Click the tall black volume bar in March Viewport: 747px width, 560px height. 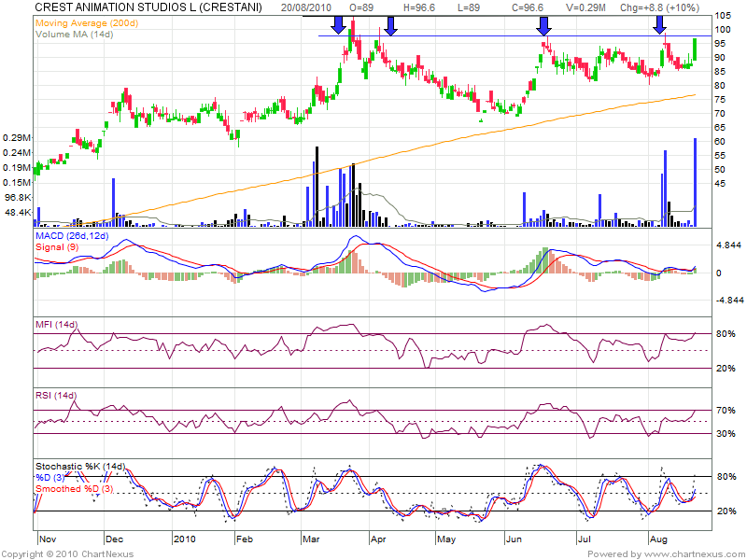tap(317, 186)
